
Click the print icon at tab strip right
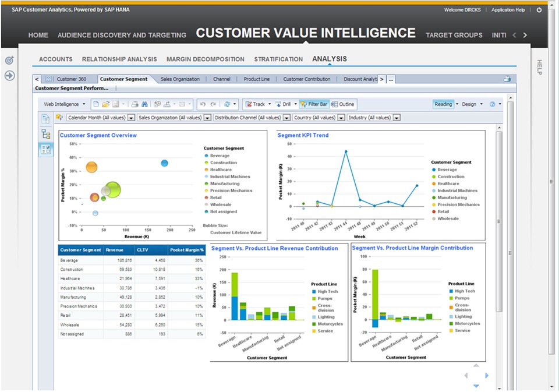507,79
